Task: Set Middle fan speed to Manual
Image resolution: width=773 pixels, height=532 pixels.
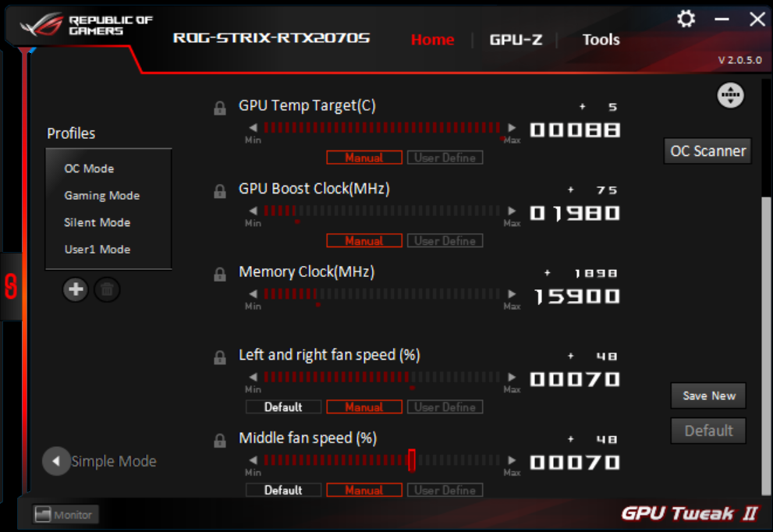Action: [364, 490]
